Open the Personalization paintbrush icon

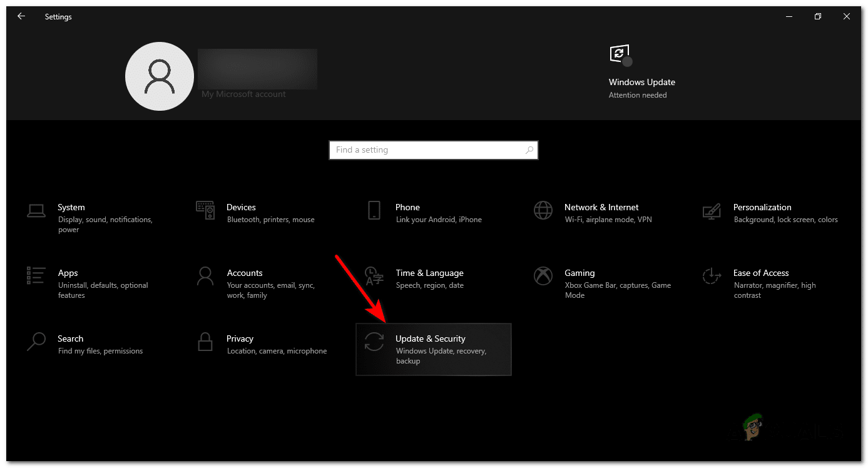click(712, 210)
